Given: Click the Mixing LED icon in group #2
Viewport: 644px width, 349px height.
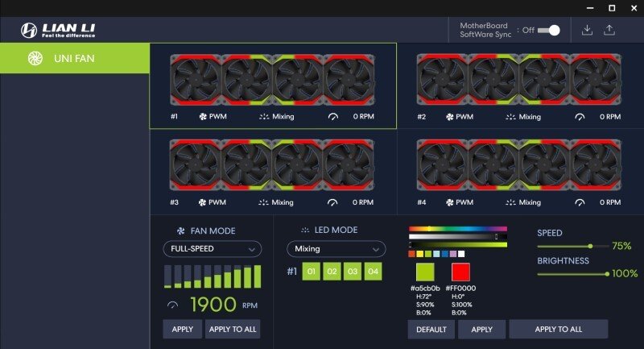Looking at the screenshot, I should coord(510,117).
